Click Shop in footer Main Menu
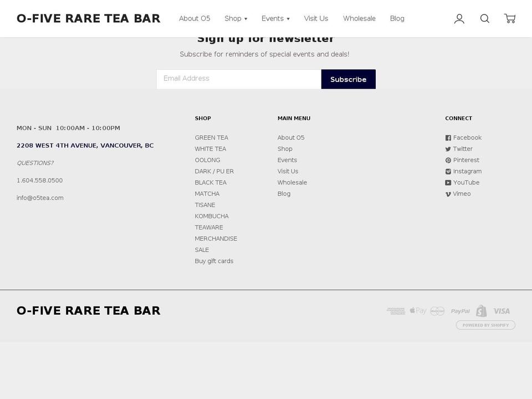This screenshot has width=532, height=399. click(x=285, y=149)
